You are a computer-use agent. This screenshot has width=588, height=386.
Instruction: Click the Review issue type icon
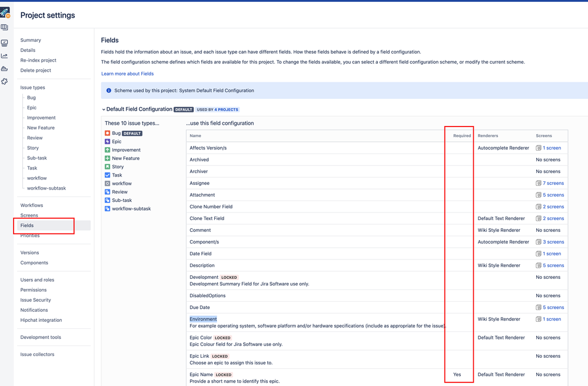(x=107, y=192)
